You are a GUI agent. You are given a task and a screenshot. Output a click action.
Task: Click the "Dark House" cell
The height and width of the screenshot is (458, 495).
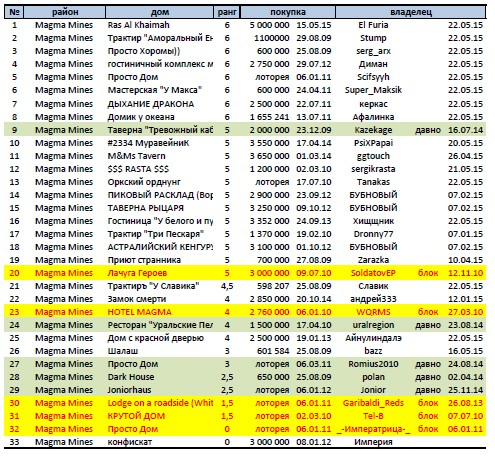[x=131, y=377]
